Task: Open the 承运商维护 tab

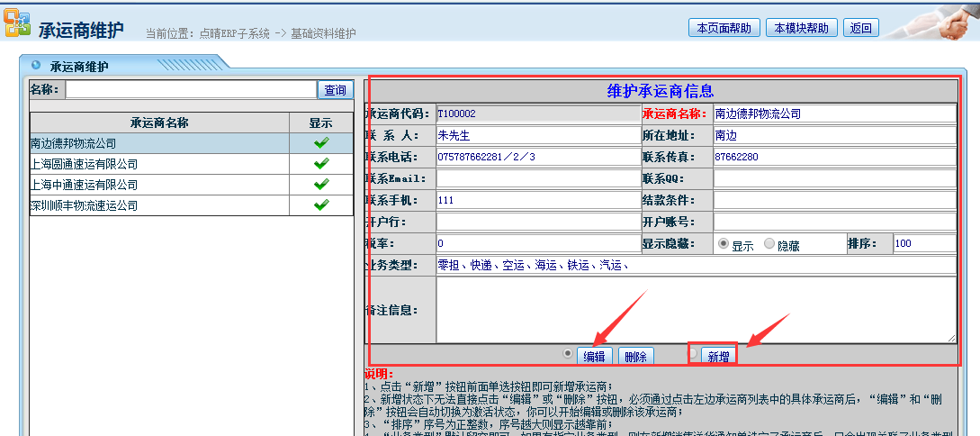Action: 78,66
